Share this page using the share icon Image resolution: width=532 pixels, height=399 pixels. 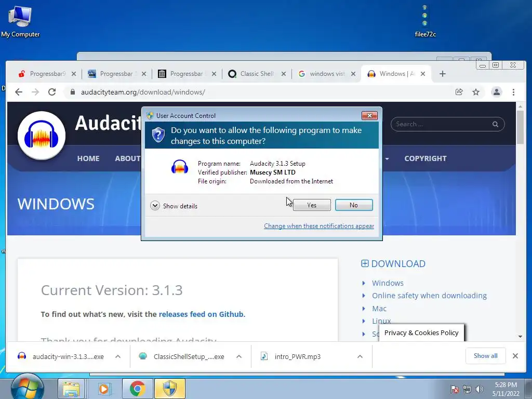click(x=459, y=92)
